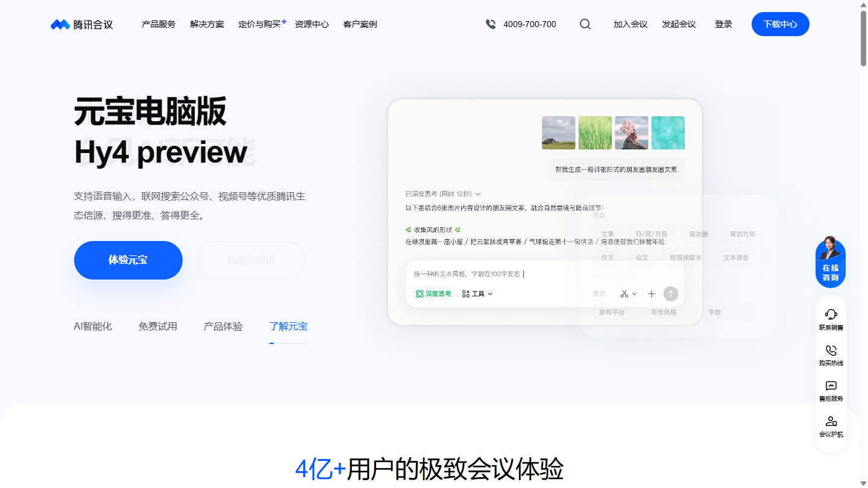
Task: Click the 登录 login link
Action: (723, 24)
